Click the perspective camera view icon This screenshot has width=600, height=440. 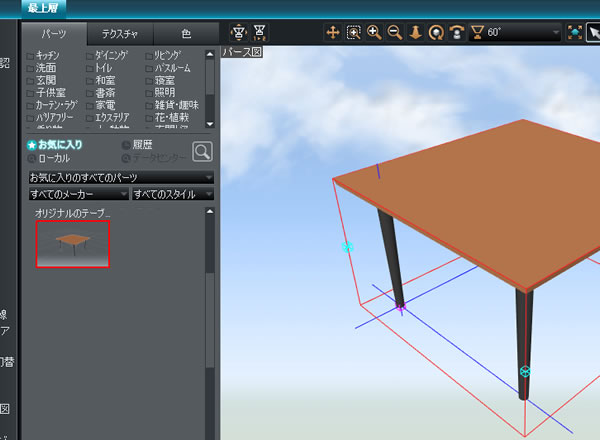coord(239,32)
